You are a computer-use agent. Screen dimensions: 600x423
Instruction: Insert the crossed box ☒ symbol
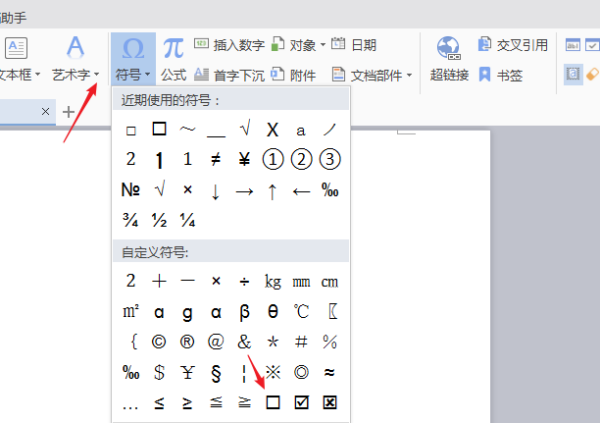point(329,402)
